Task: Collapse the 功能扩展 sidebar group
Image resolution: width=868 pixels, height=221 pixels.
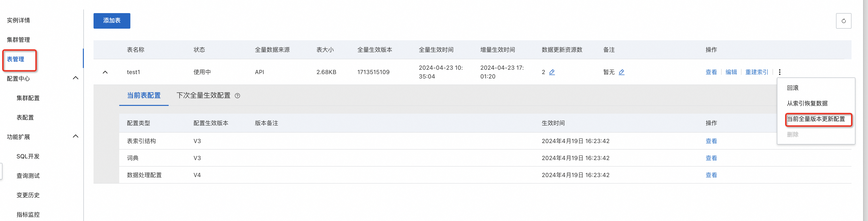Action: coord(75,136)
